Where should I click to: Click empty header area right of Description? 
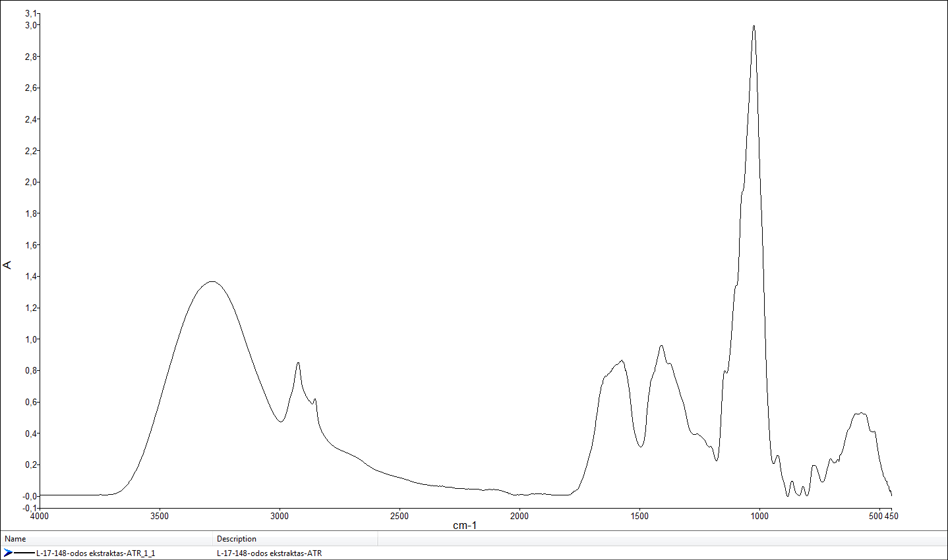coord(659,539)
